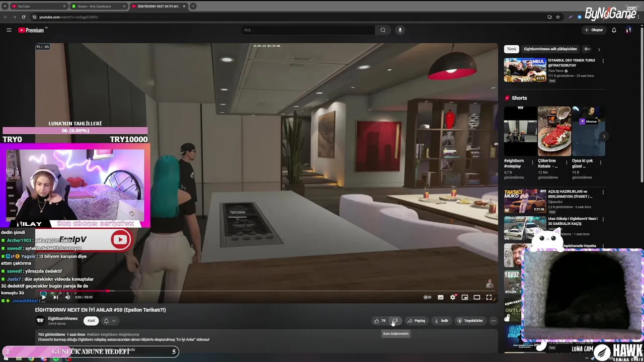Open EightbornVnews channel avatar

pyautogui.click(x=40, y=321)
